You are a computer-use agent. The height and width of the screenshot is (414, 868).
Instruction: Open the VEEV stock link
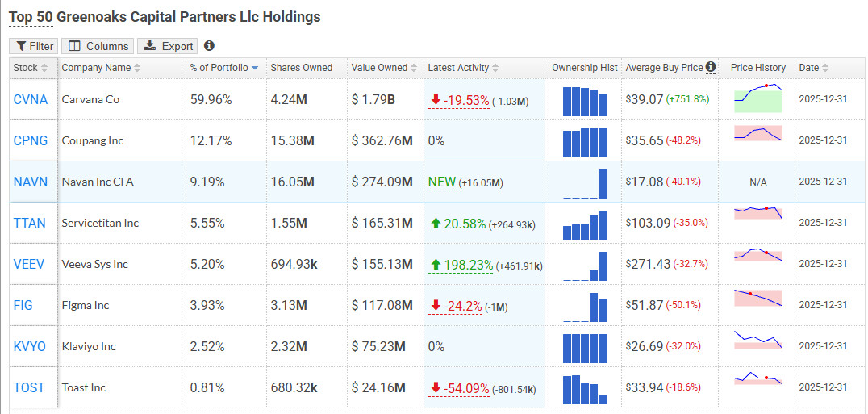pyautogui.click(x=29, y=264)
